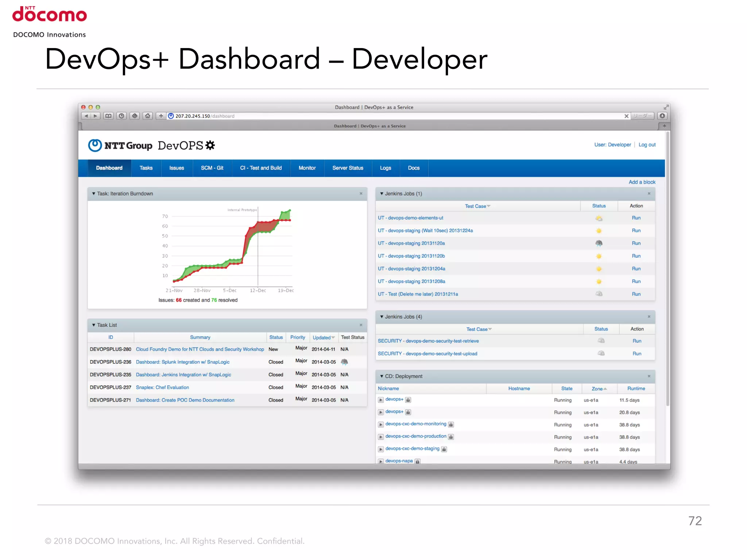This screenshot has width=747, height=560.
Task: Click cloud status icon for security-test-upload
Action: [601, 353]
